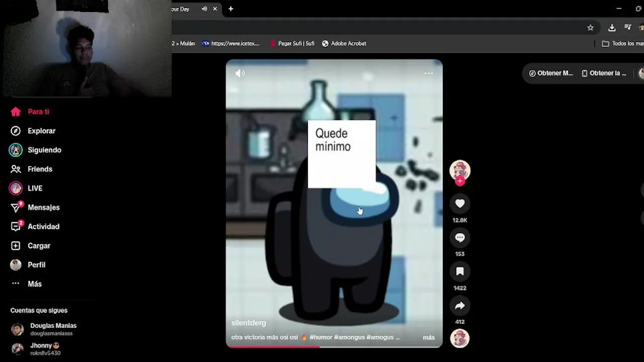Open the video three-dot options menu
This screenshot has height=362, width=644.
(x=429, y=73)
